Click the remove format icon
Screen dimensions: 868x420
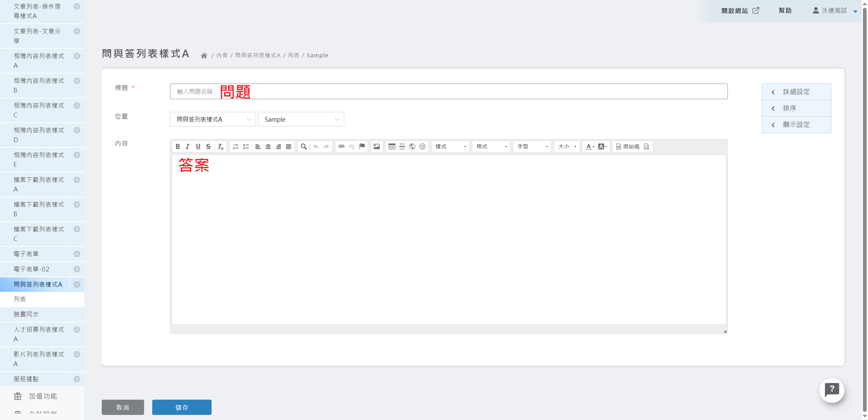coord(220,146)
